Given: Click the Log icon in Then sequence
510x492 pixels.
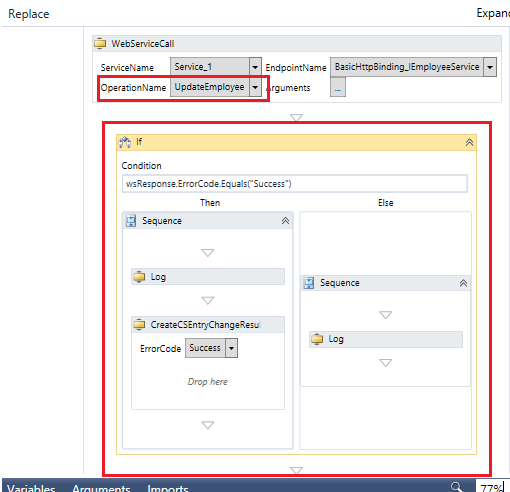Looking at the screenshot, I should pyautogui.click(x=139, y=277).
